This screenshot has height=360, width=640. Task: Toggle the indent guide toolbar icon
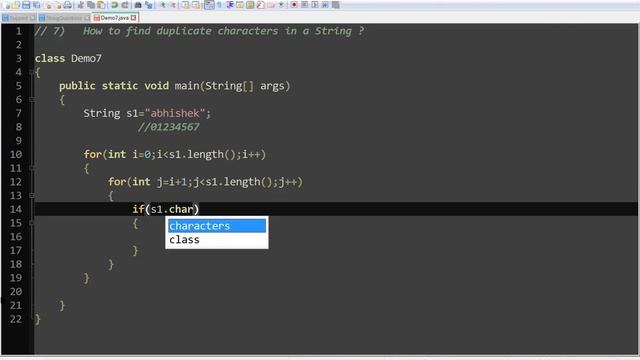click(230, 5)
